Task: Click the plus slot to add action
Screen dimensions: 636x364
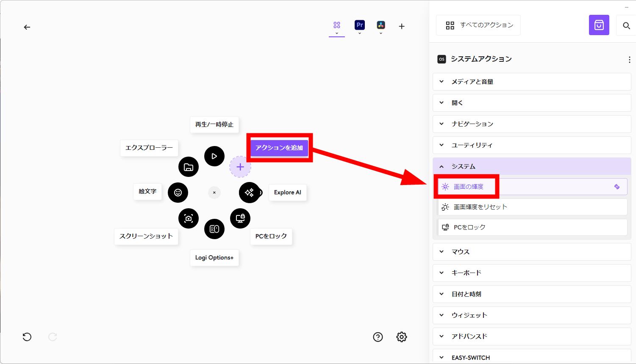Action: pyautogui.click(x=240, y=167)
